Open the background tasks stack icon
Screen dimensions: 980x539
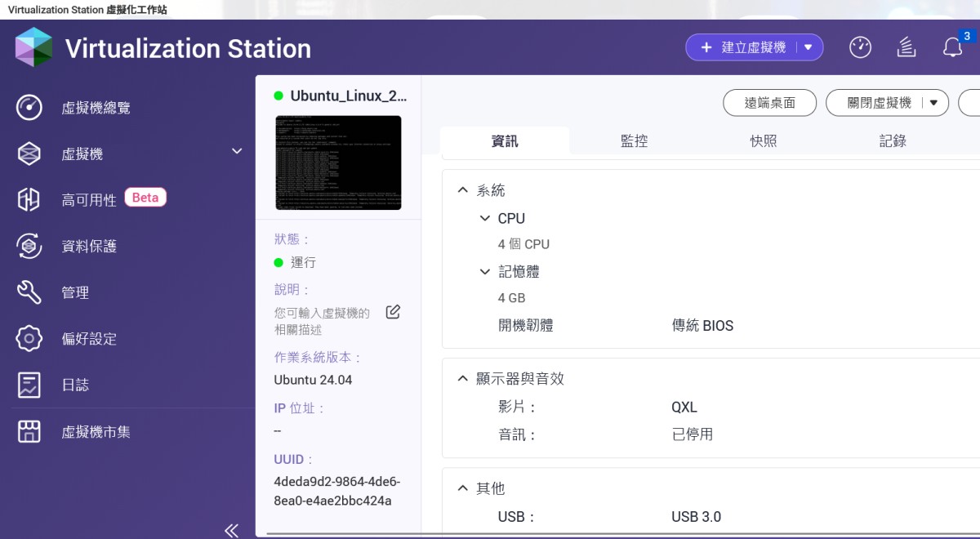(906, 47)
